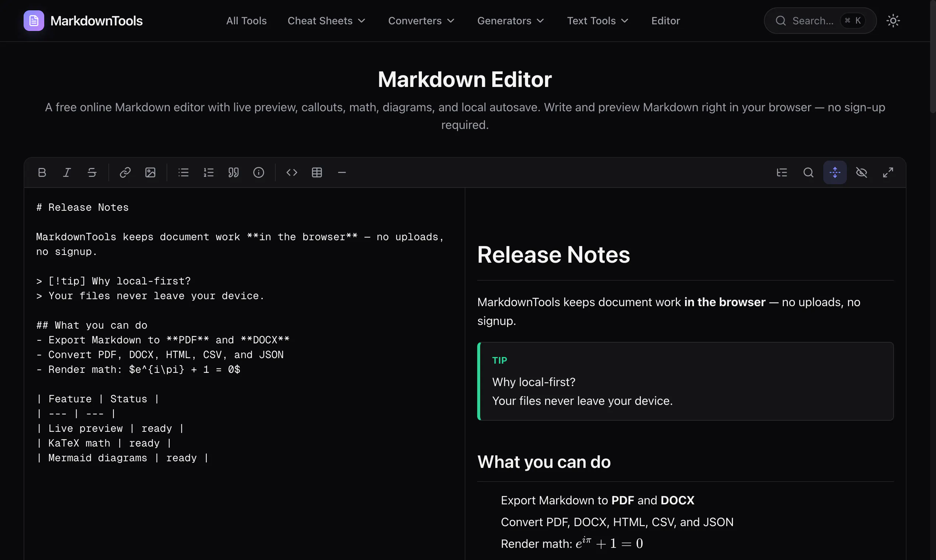
Task: Click the '| Mermaid diagrams | ready |' source line
Action: click(x=123, y=458)
